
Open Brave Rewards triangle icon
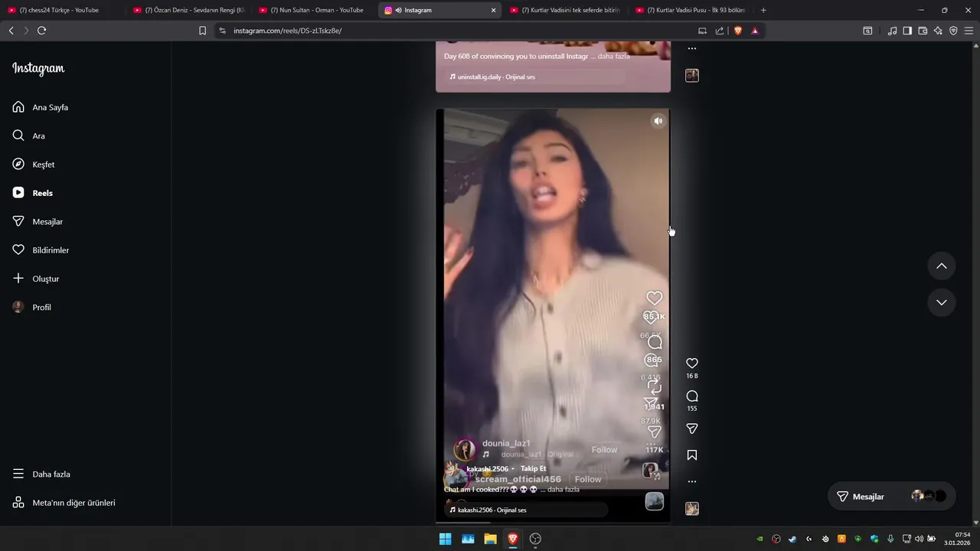pos(755,31)
